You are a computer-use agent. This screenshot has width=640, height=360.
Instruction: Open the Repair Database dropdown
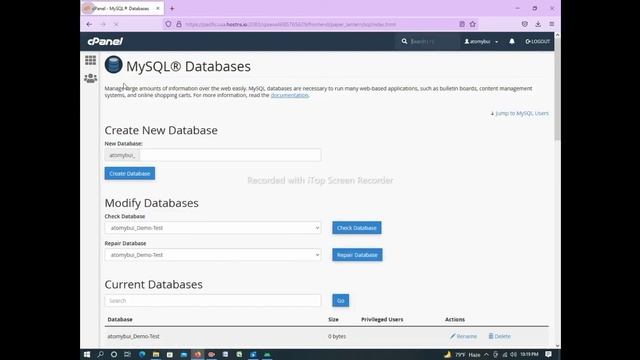click(x=213, y=255)
